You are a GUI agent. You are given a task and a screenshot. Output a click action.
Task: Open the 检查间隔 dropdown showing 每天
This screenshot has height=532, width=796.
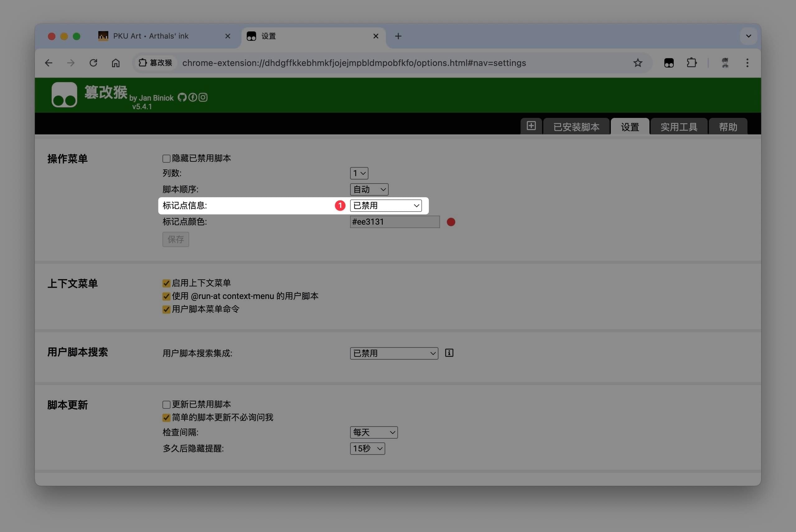coord(373,432)
